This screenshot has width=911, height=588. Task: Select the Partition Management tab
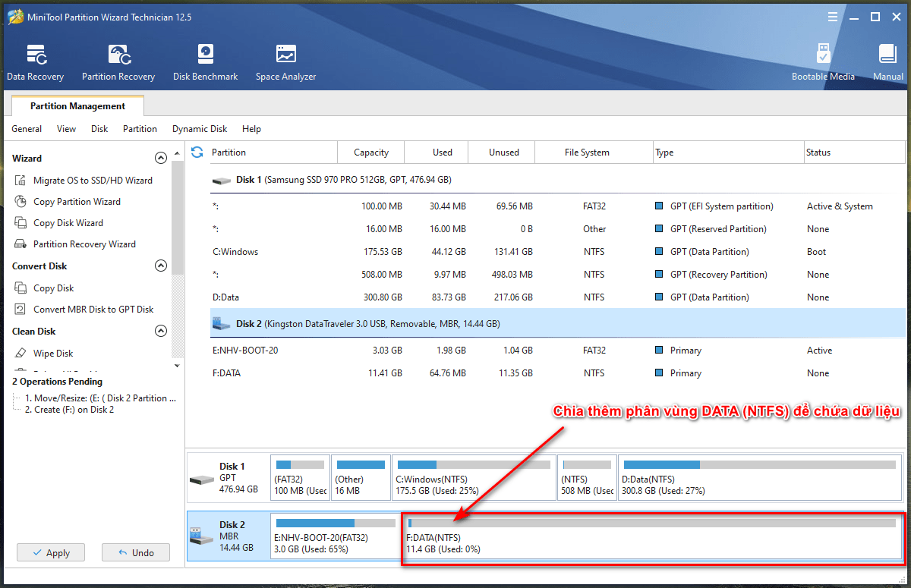pyautogui.click(x=77, y=106)
